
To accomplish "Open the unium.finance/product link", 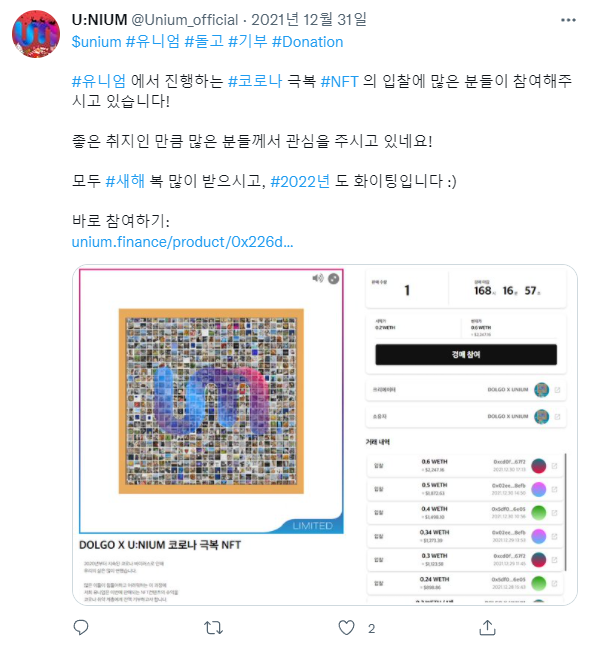I will (x=182, y=242).
